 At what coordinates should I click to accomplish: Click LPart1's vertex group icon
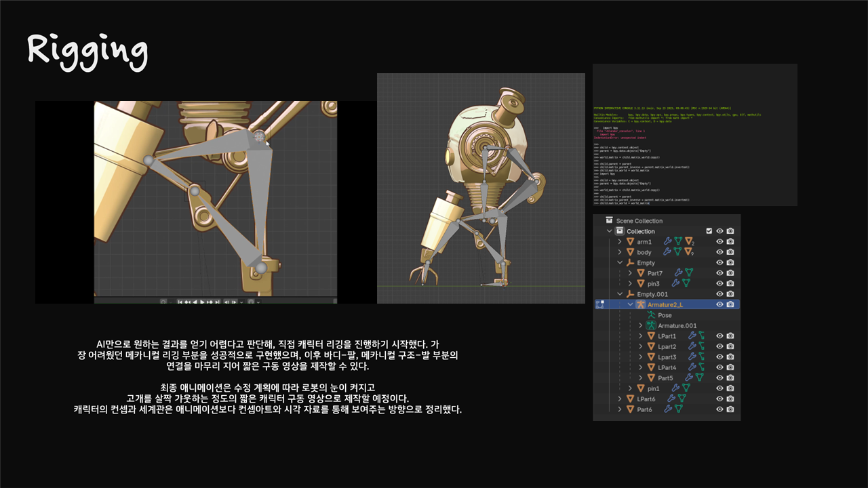(701, 335)
